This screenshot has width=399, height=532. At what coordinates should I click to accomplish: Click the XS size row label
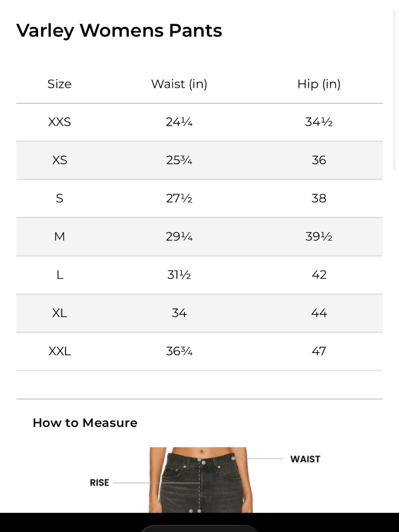(x=59, y=160)
